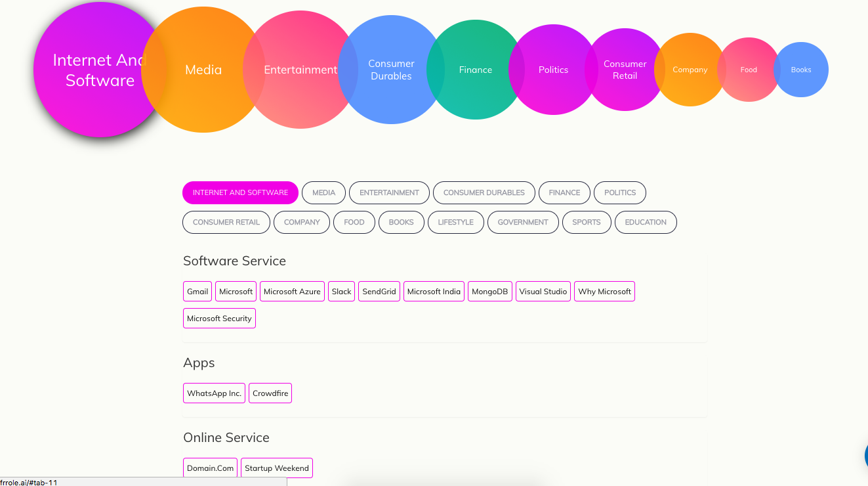Go to the EDUCATION tab
The height and width of the screenshot is (486, 868).
click(x=646, y=222)
